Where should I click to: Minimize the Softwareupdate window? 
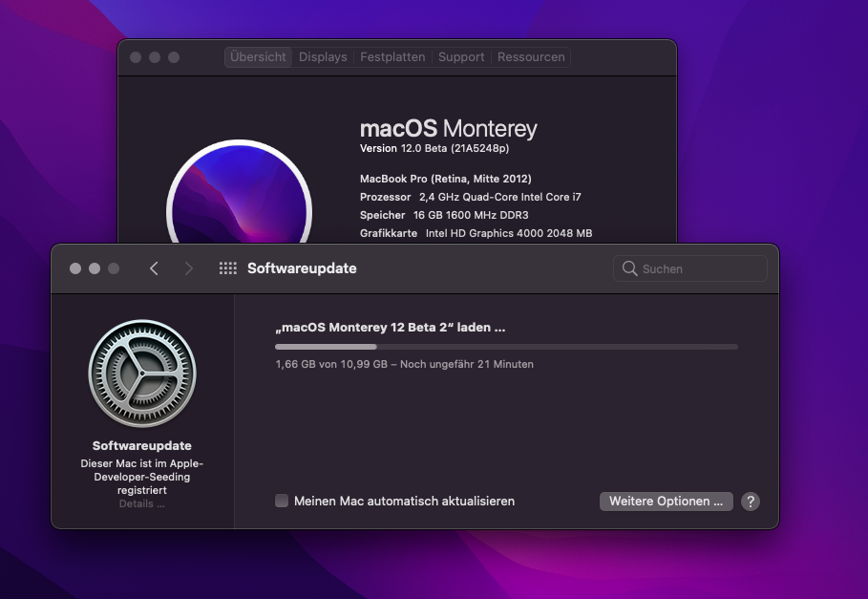(95, 268)
